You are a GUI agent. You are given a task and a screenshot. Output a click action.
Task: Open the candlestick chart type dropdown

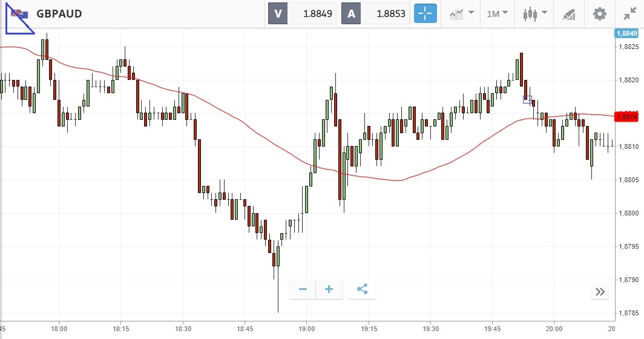pos(535,13)
